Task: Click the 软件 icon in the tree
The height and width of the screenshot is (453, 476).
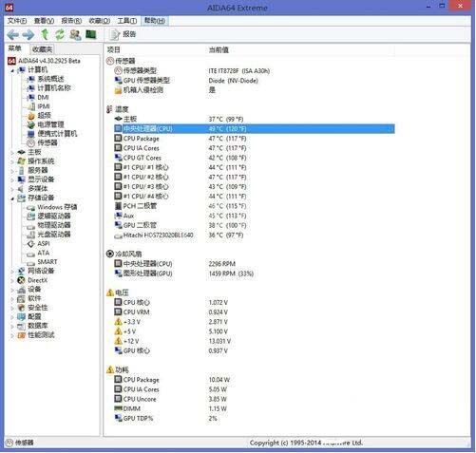Action: (21, 298)
